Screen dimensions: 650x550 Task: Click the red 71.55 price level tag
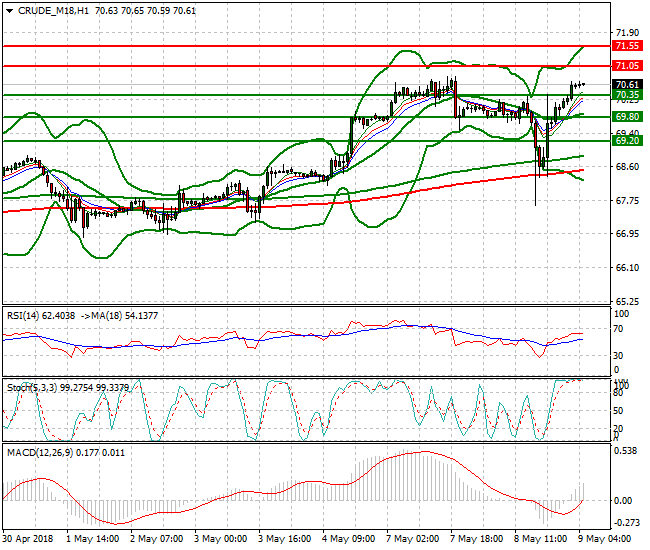click(627, 46)
